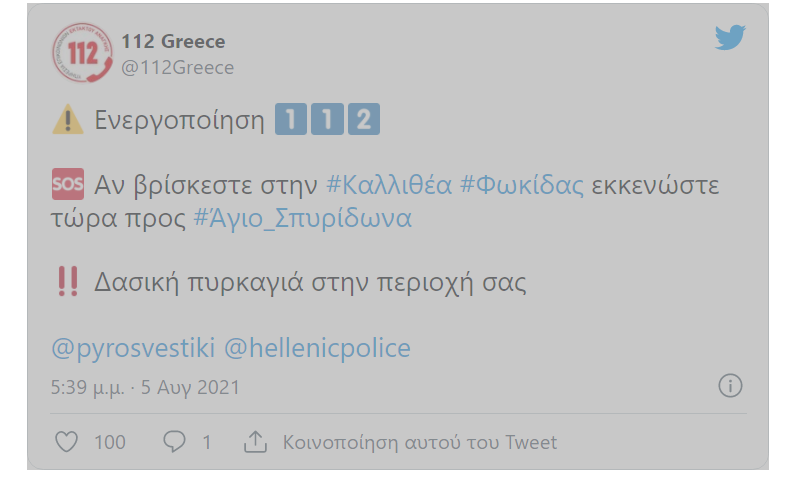The height and width of the screenshot is (478, 801).
Task: Click the reply speech bubble icon
Action: 174,441
